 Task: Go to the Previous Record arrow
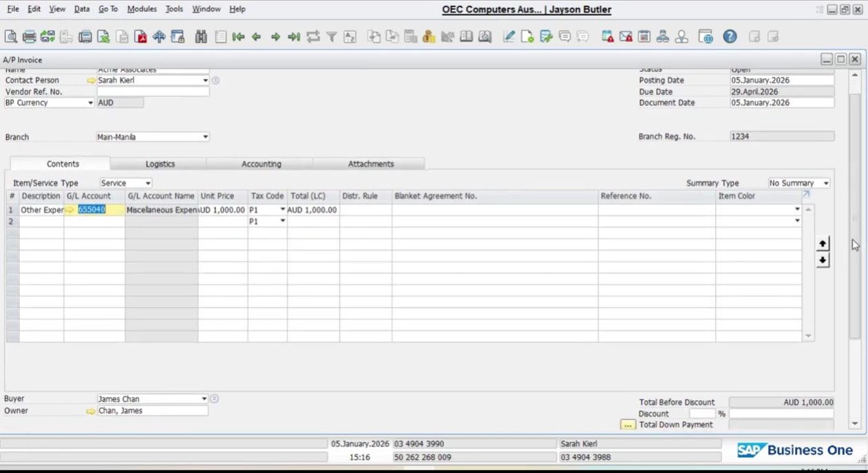(257, 36)
